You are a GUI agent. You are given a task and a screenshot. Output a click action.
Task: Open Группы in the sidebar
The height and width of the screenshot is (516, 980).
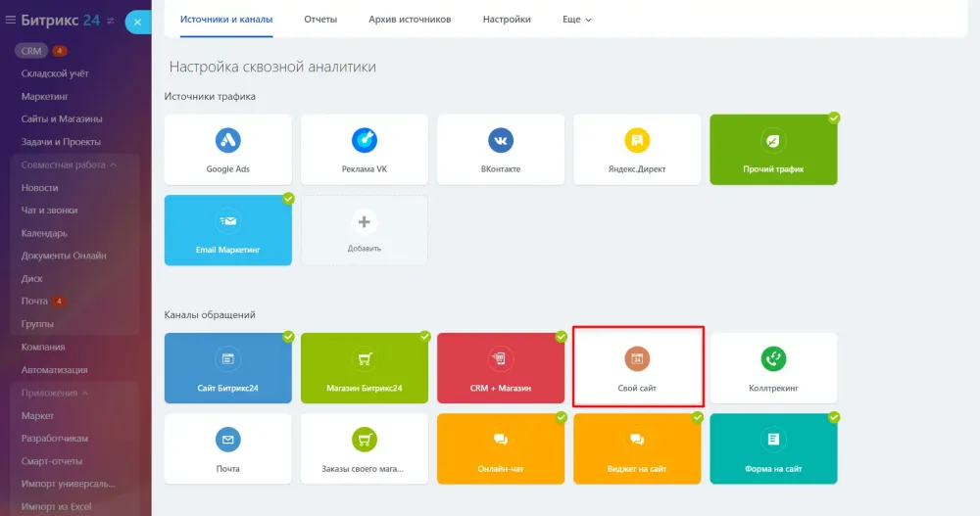coord(37,323)
